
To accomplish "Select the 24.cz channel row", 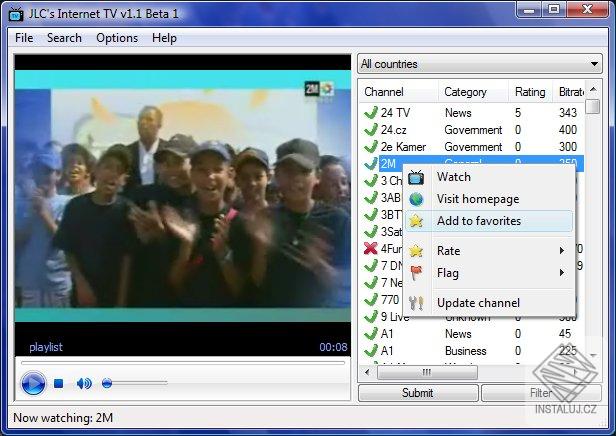I will click(x=473, y=130).
